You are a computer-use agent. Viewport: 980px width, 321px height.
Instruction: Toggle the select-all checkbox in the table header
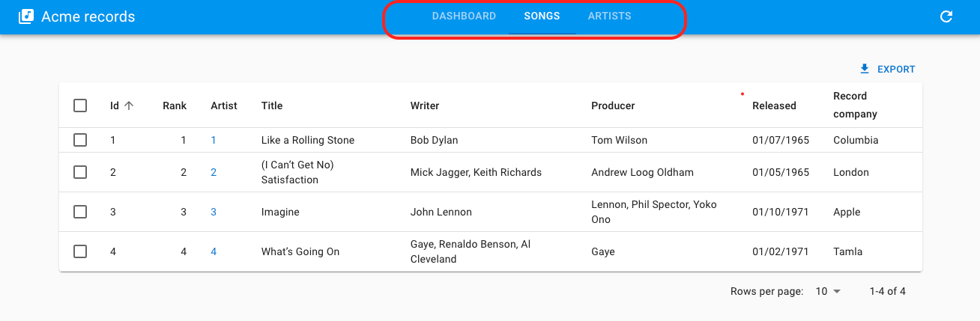coord(80,106)
